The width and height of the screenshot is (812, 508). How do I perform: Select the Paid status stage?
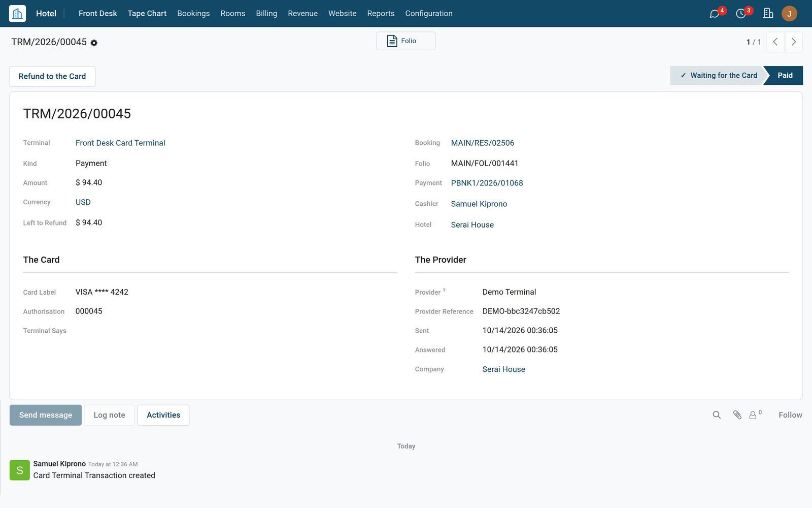pos(785,76)
